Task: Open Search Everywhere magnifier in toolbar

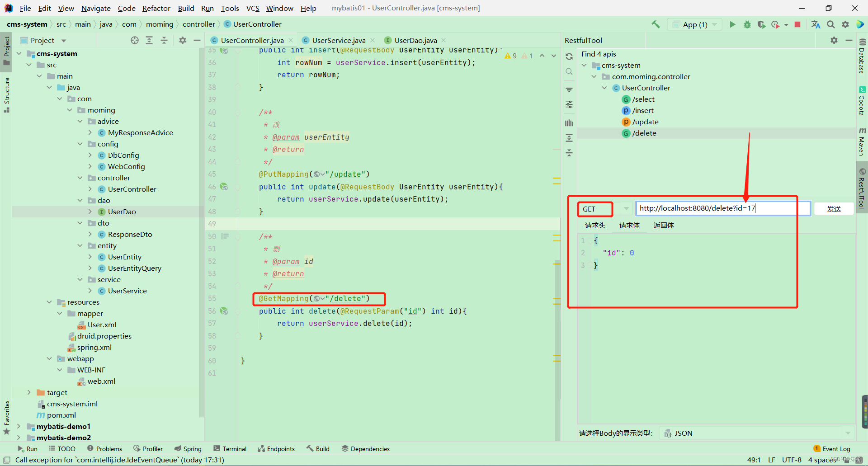Action: pyautogui.click(x=830, y=24)
